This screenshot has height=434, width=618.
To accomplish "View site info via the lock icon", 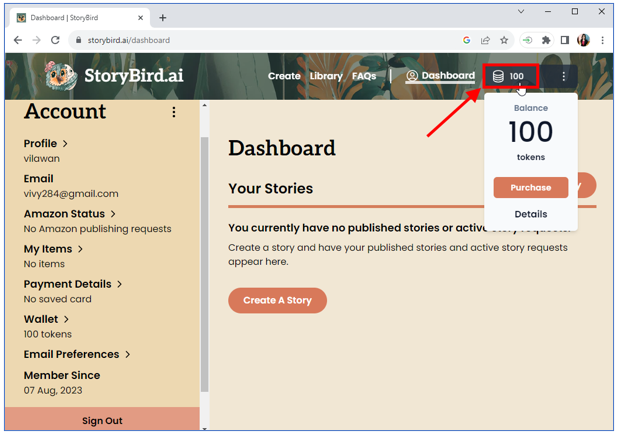I will [78, 40].
